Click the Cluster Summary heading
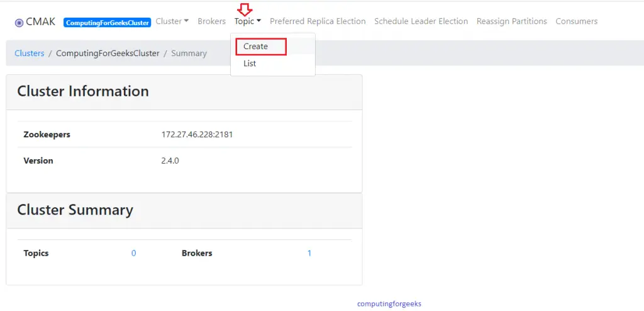 click(x=75, y=210)
